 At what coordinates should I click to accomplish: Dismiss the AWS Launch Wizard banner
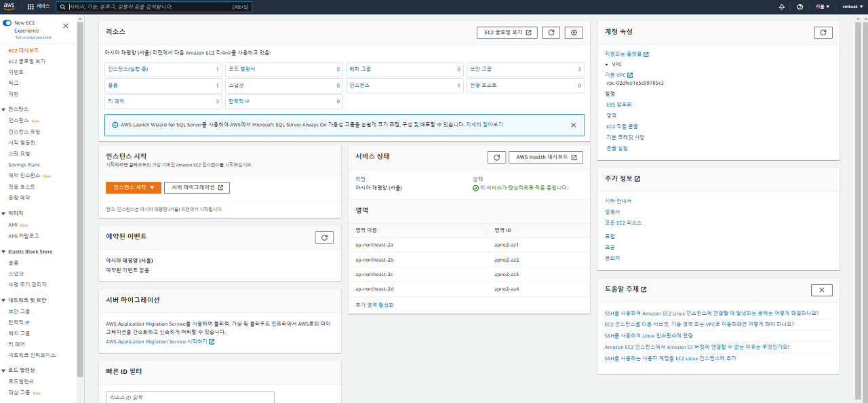tap(573, 125)
